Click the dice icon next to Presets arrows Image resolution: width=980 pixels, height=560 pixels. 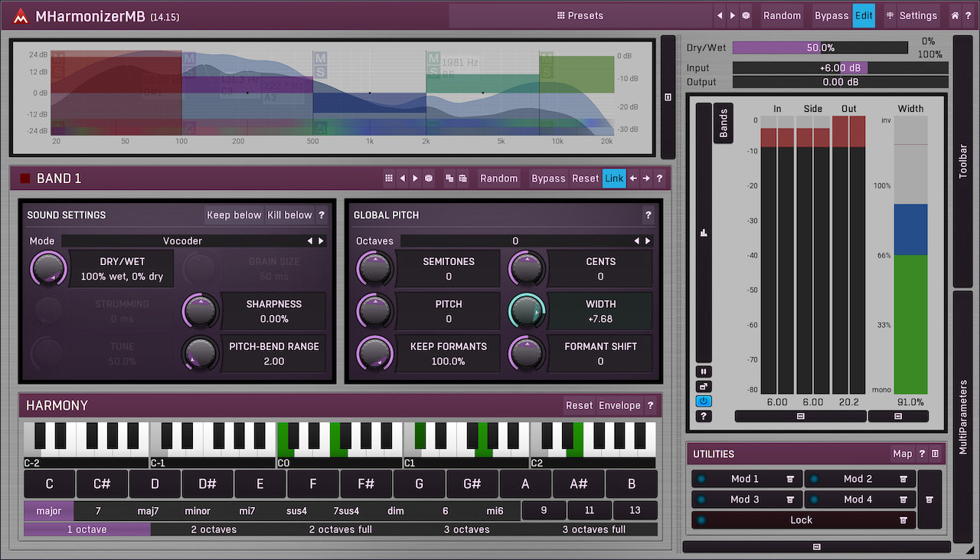(746, 15)
